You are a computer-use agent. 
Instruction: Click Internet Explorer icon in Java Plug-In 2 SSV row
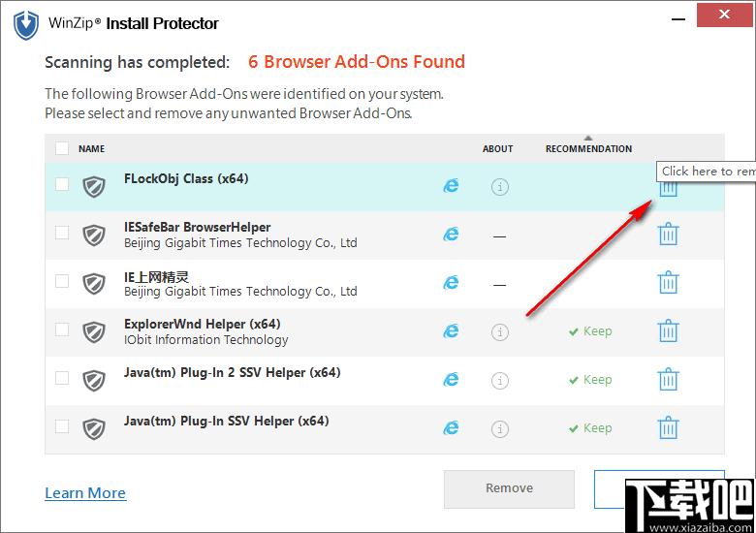(x=451, y=380)
